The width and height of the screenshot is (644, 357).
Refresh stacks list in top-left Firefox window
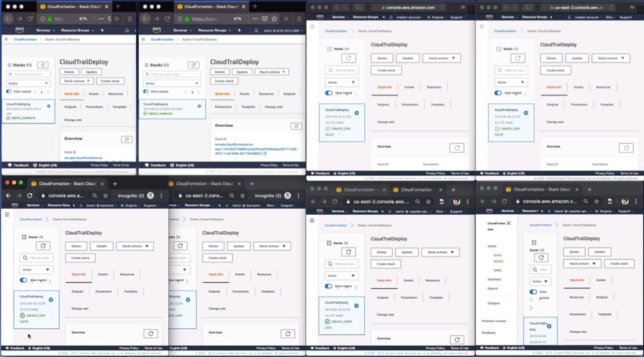point(43,65)
